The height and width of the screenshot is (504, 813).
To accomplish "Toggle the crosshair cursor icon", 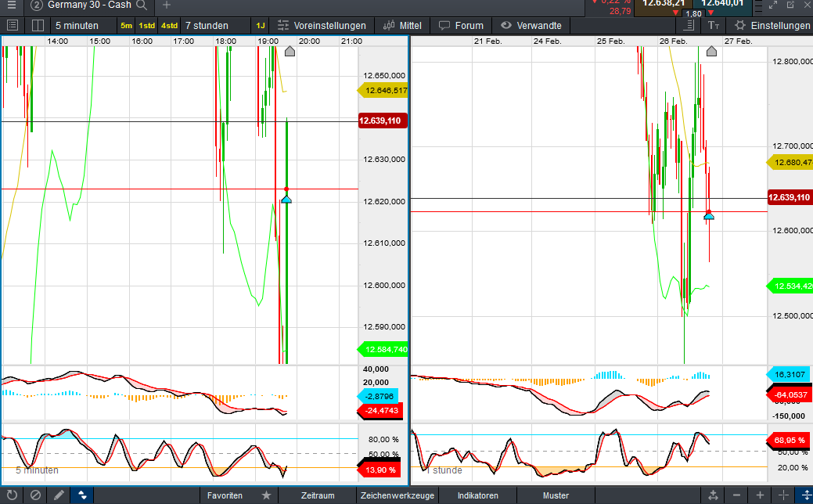I will 783,495.
